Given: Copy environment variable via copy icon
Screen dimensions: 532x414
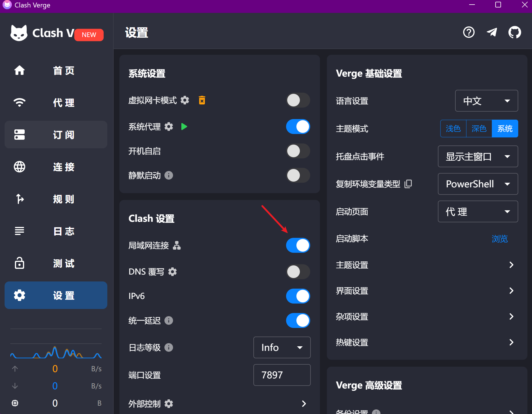Looking at the screenshot, I should 408,184.
